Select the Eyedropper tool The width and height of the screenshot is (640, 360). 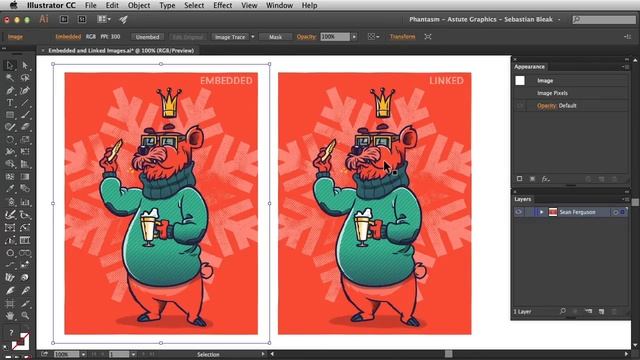pyautogui.click(x=10, y=189)
